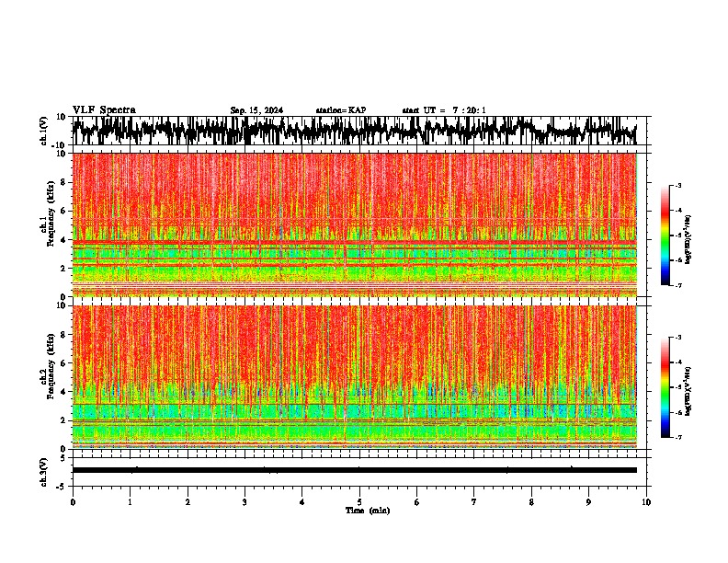Click the ch.2 spectrogram panel
Viewport: 728px width, 563px height.
(355, 377)
